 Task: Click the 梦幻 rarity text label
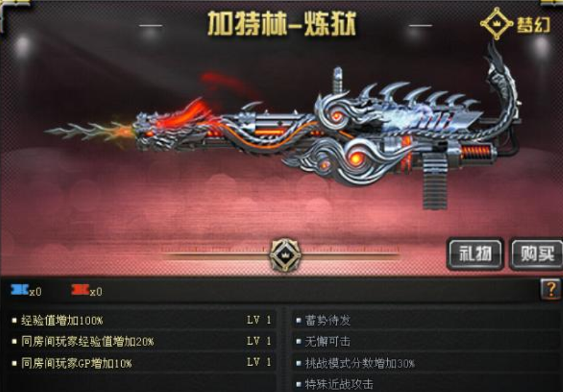533,25
